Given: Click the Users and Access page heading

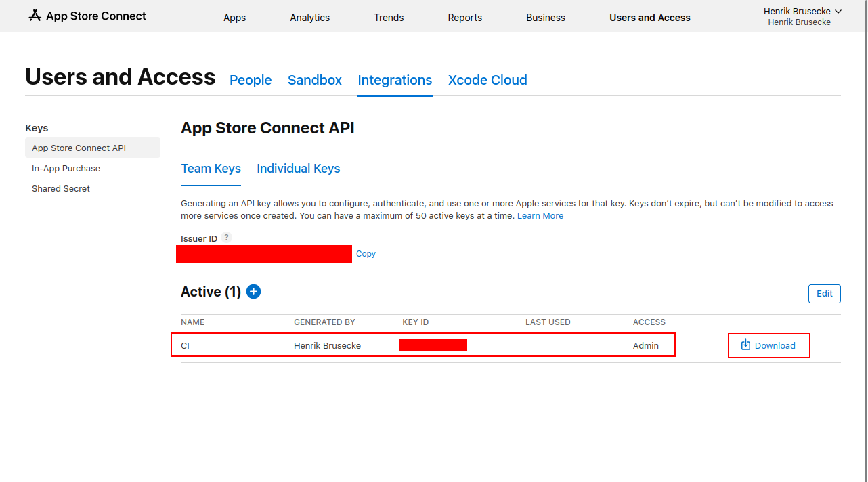Looking at the screenshot, I should (121, 77).
